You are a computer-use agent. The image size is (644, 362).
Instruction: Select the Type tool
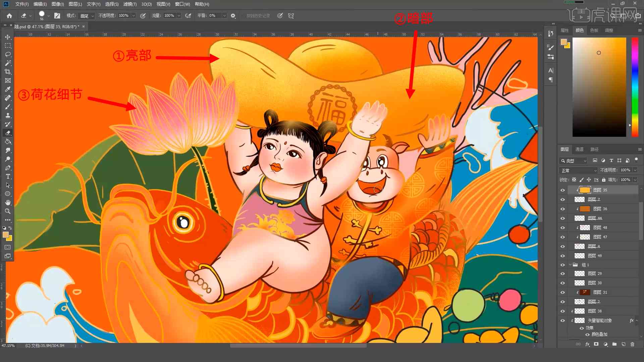(x=8, y=176)
